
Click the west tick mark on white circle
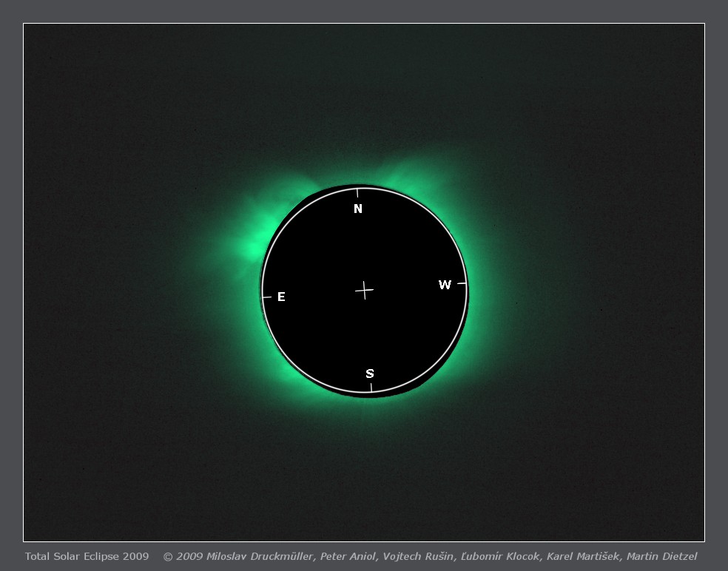point(461,283)
